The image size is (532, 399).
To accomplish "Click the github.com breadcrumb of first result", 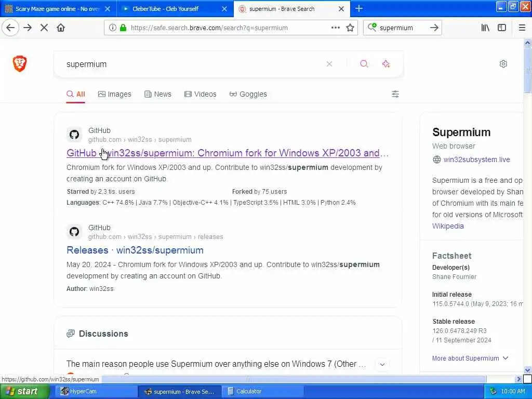I will point(104,140).
